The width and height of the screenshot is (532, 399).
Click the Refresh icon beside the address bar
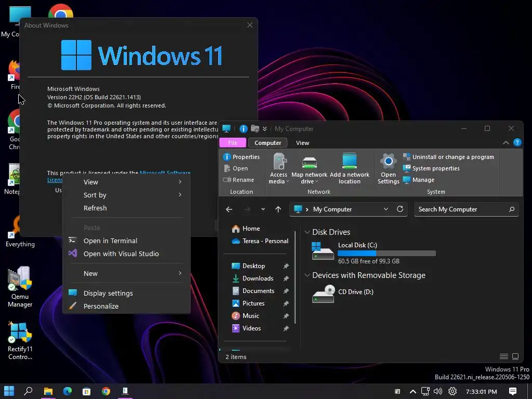point(400,209)
